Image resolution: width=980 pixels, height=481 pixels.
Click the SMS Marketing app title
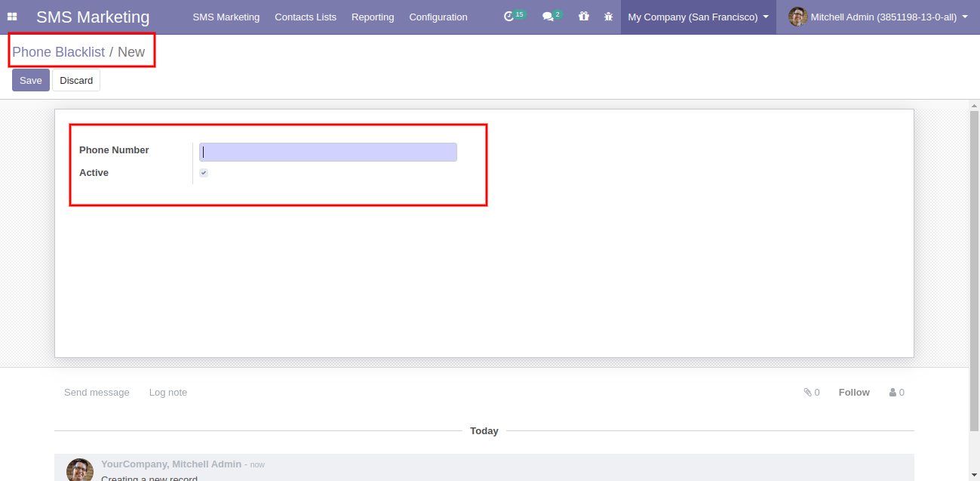click(93, 17)
